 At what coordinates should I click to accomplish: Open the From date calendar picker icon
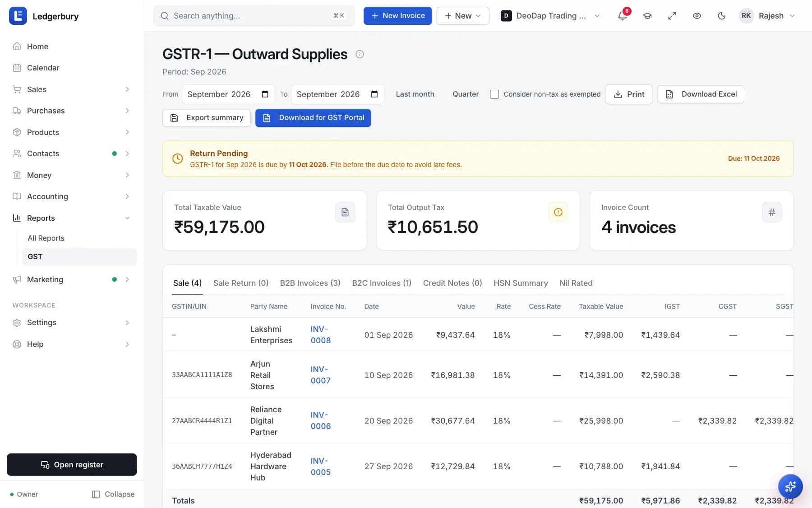(x=265, y=94)
